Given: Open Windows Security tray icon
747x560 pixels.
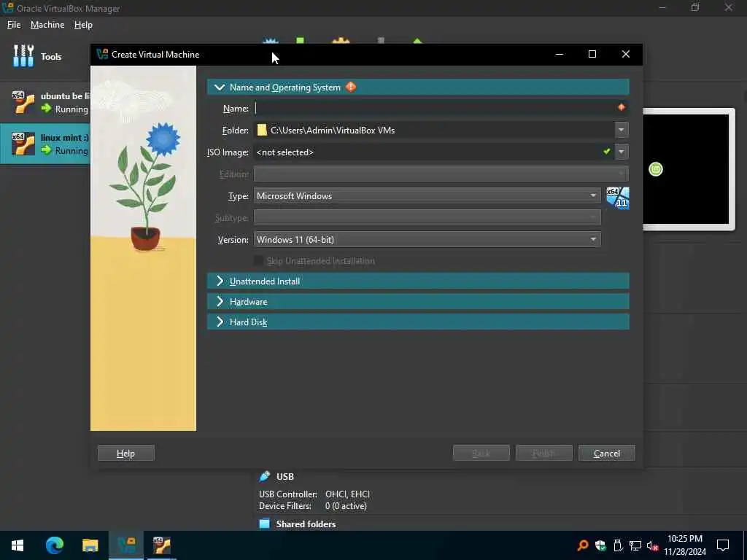Looking at the screenshot, I should pos(600,545).
